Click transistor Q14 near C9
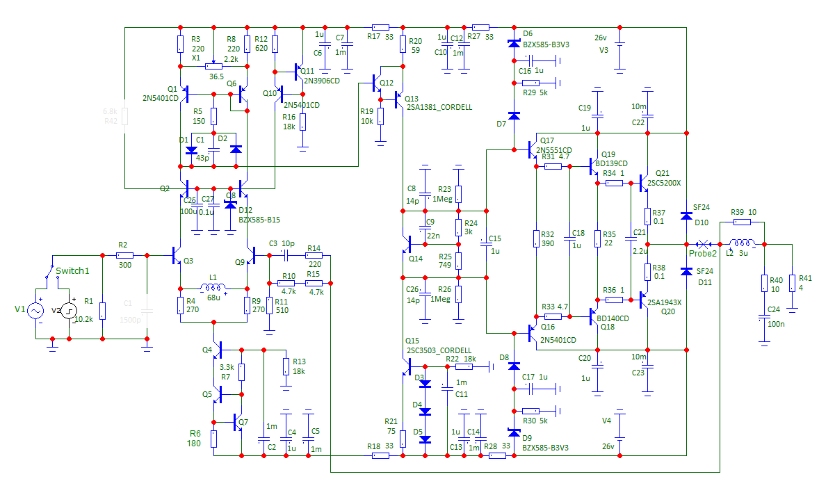This screenshot has width=835, height=504. 407,244
